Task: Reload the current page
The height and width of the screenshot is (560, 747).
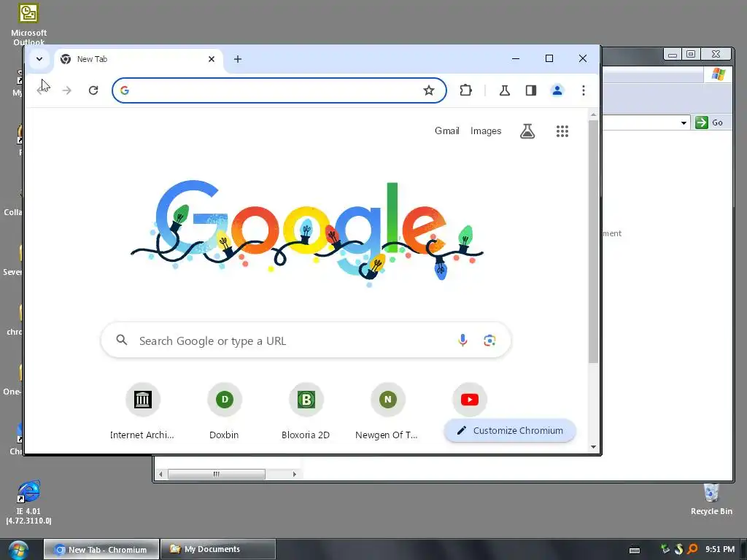Action: 93,90
